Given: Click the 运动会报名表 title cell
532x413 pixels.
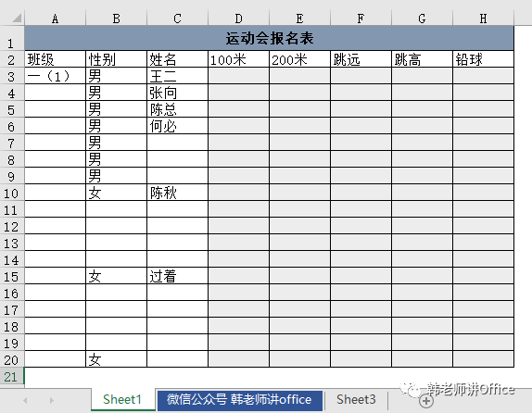Looking at the screenshot, I should coord(269,38).
